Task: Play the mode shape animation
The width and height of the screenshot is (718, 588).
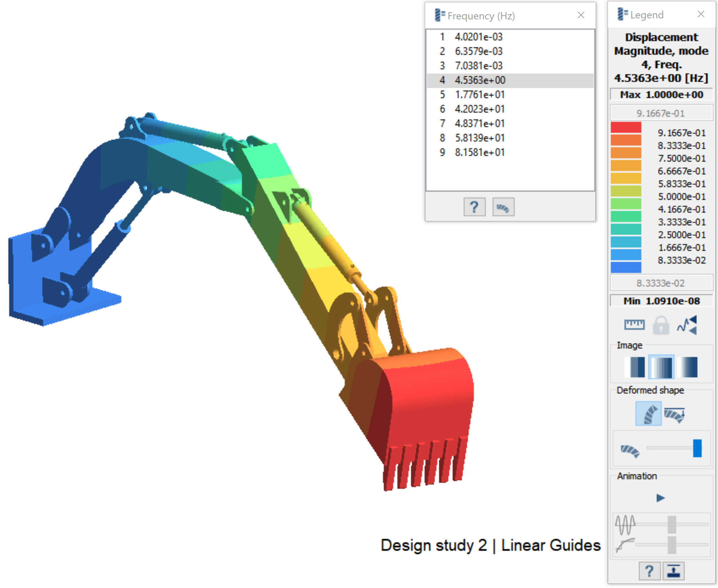Action: (660, 498)
